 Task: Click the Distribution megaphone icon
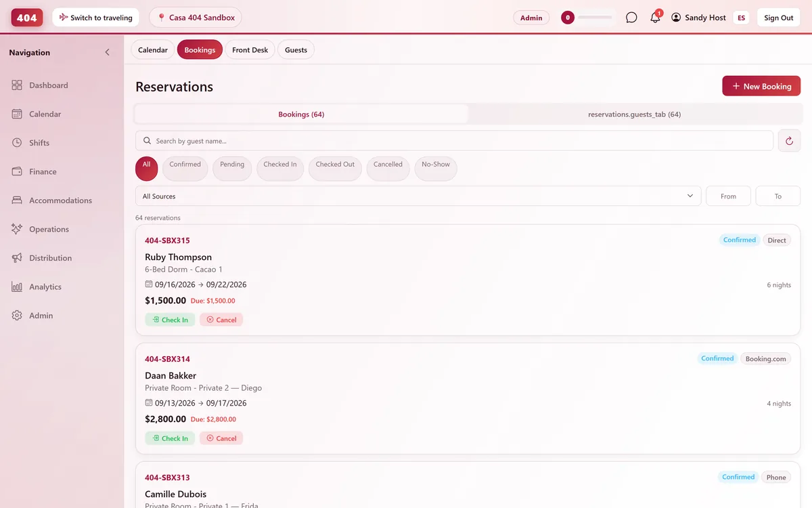coord(17,258)
